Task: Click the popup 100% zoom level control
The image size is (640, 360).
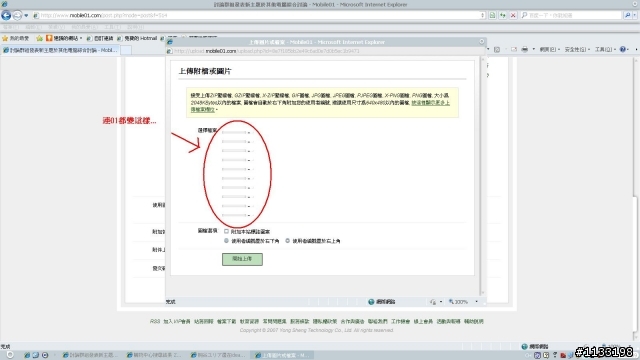Action: click(458, 302)
